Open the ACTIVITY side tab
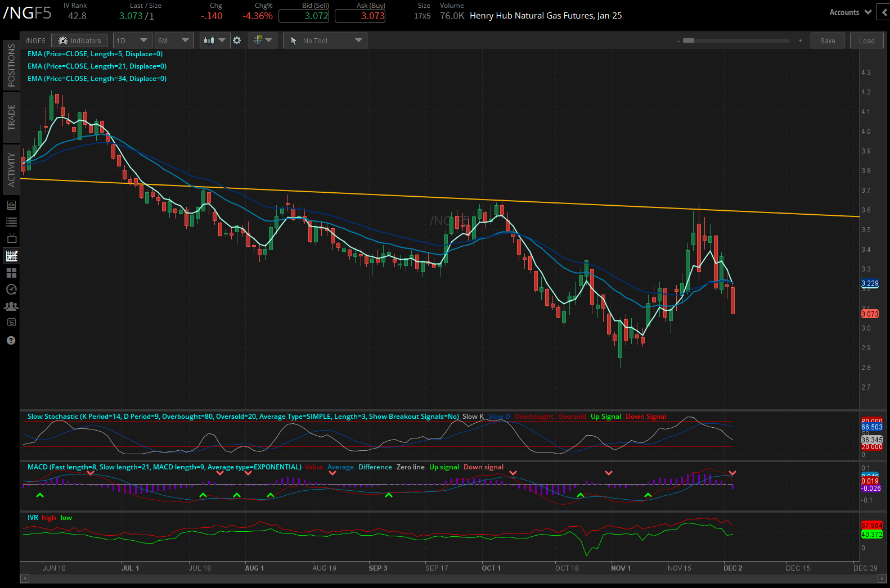Image resolution: width=890 pixels, height=588 pixels. tap(11, 169)
